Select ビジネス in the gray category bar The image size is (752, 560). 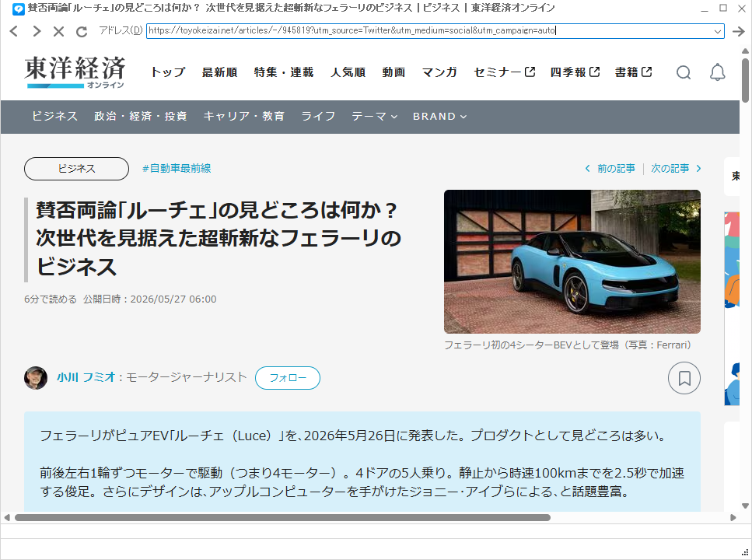click(x=54, y=117)
